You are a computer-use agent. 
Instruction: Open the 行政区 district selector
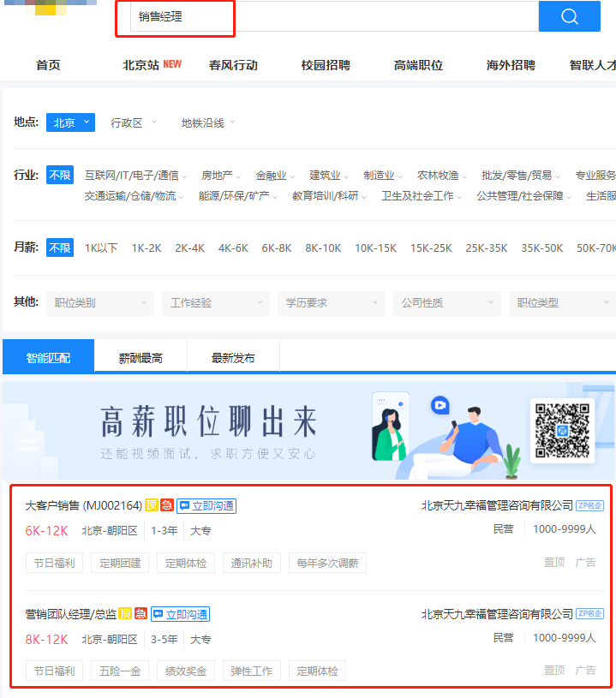(x=134, y=122)
